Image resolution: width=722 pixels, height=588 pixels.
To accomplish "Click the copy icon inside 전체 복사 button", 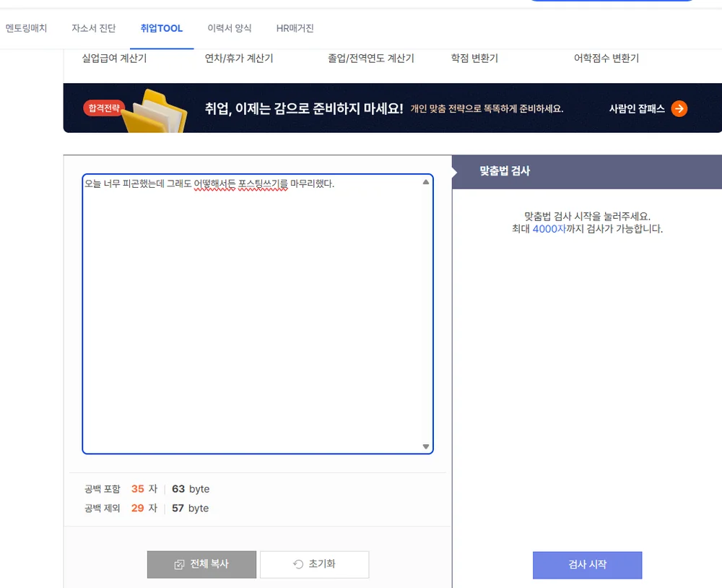I will [179, 564].
